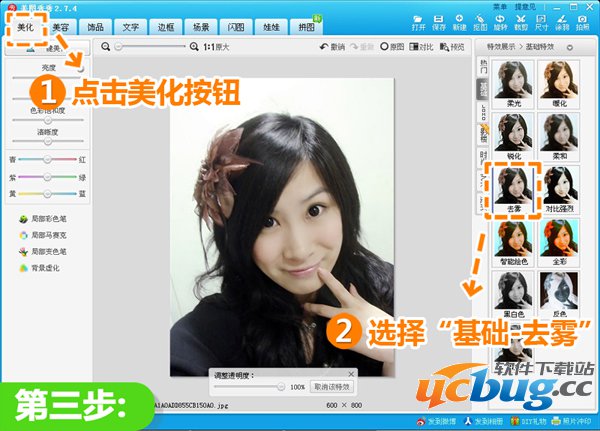Select the 热门 effects side tab
The height and width of the screenshot is (431, 600).
484,66
